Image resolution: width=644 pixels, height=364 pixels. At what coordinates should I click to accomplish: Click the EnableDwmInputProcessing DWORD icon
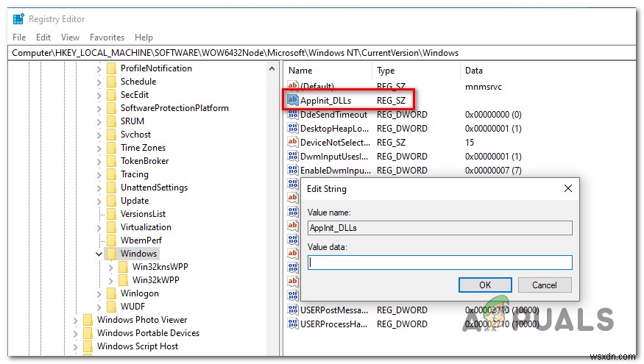292,171
